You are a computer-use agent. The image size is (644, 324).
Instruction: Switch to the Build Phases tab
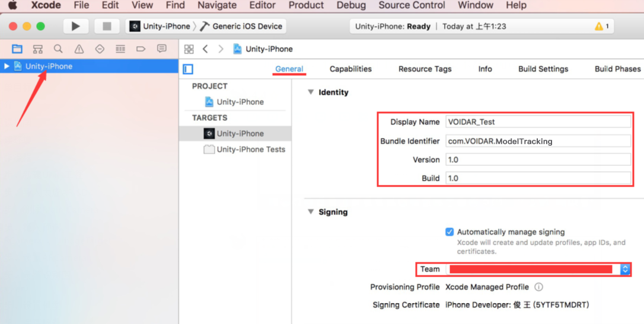(617, 69)
